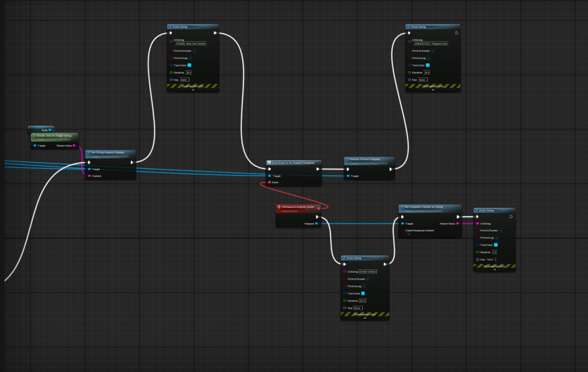Click the exec output pin of Execute Process Request
Image resolution: width=588 pixels, height=372 pixels.
390,169
